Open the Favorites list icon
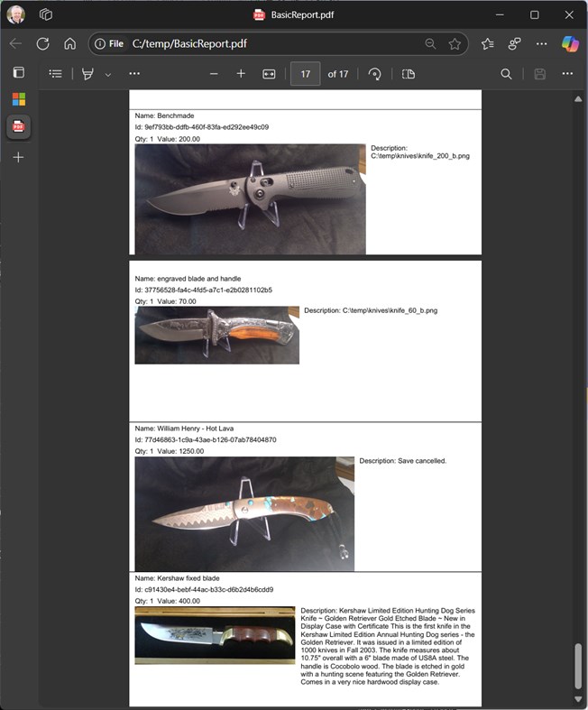The width and height of the screenshot is (588, 710). (x=488, y=44)
